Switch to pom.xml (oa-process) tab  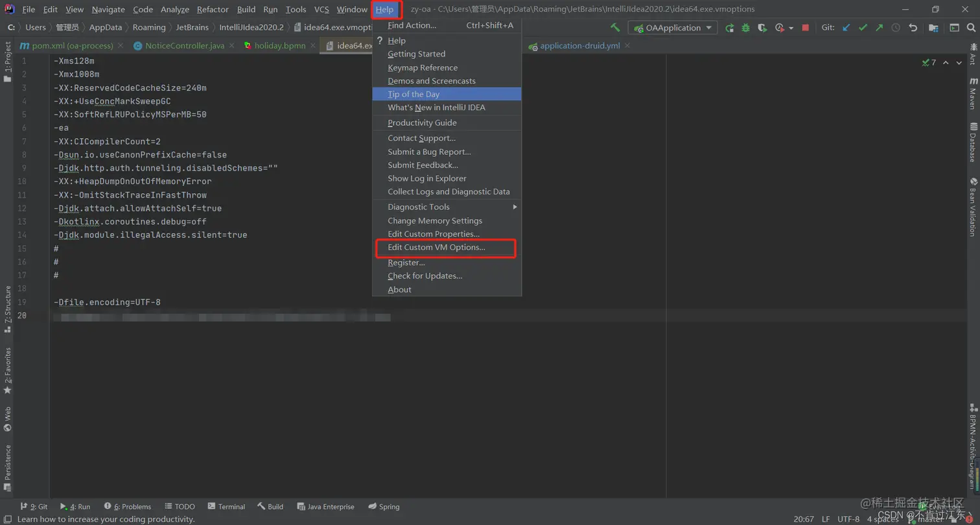[x=72, y=46]
